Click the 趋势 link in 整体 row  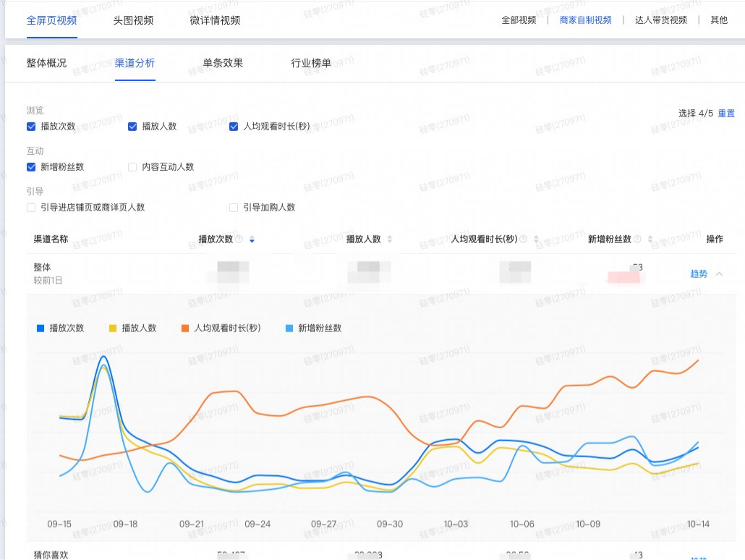[699, 273]
